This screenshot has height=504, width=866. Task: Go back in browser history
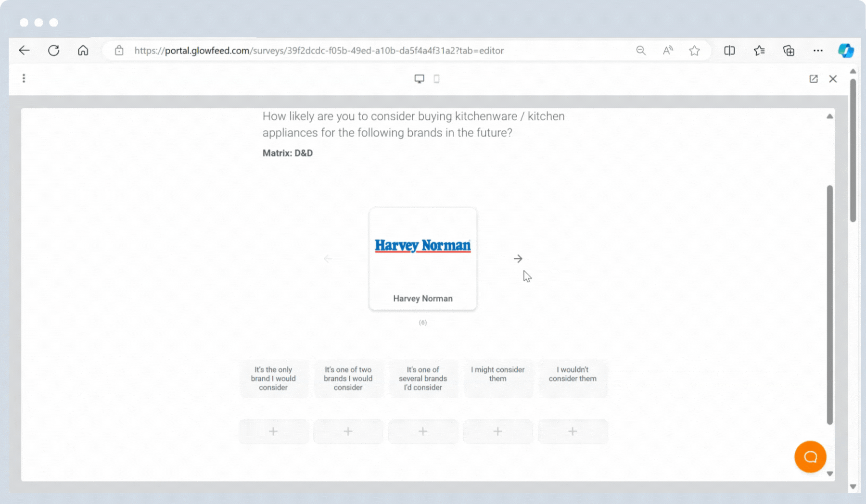coord(24,50)
